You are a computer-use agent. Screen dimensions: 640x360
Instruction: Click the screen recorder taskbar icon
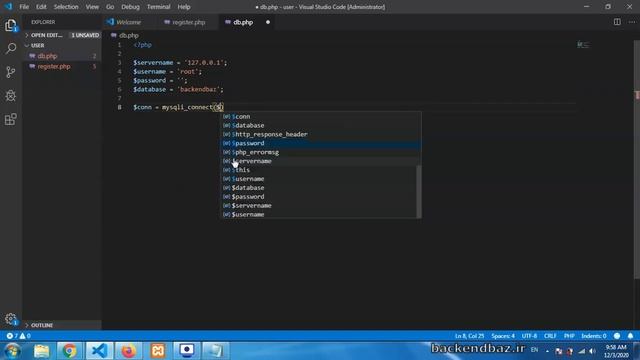coord(187,351)
